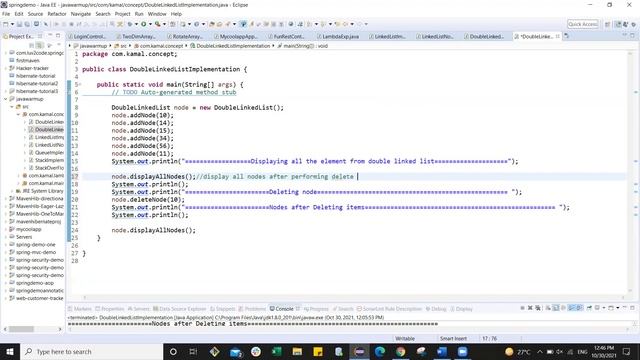Select Hacker-tracker project in explorer
This screenshot has height=360, width=640.
point(32,68)
